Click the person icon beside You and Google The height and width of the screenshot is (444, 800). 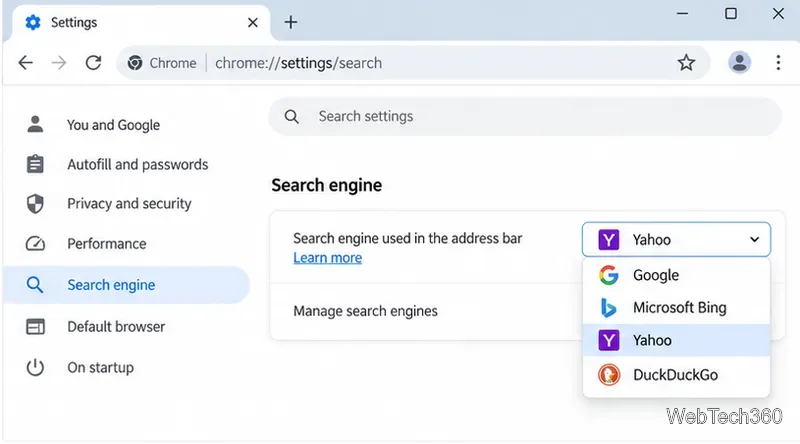(x=35, y=124)
